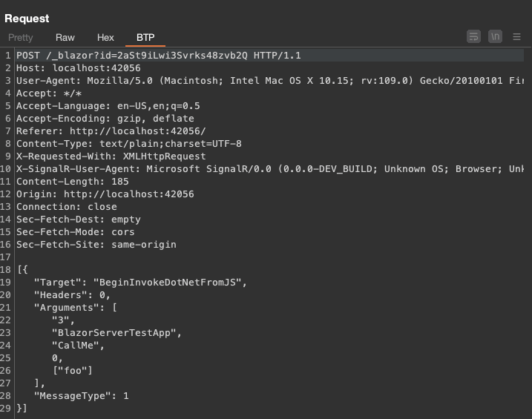This screenshot has width=532, height=419.
Task: Click the Origin header line
Action: pos(105,194)
